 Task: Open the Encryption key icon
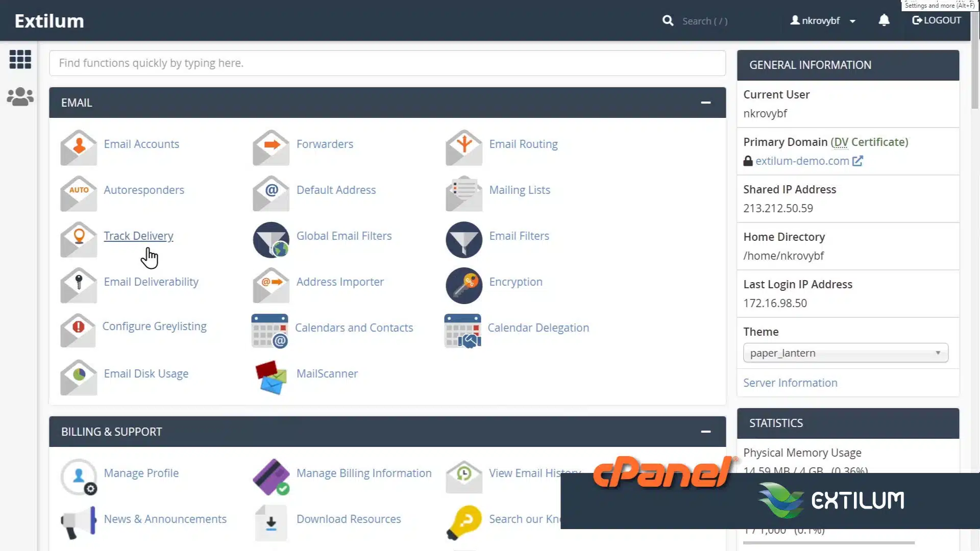464,285
